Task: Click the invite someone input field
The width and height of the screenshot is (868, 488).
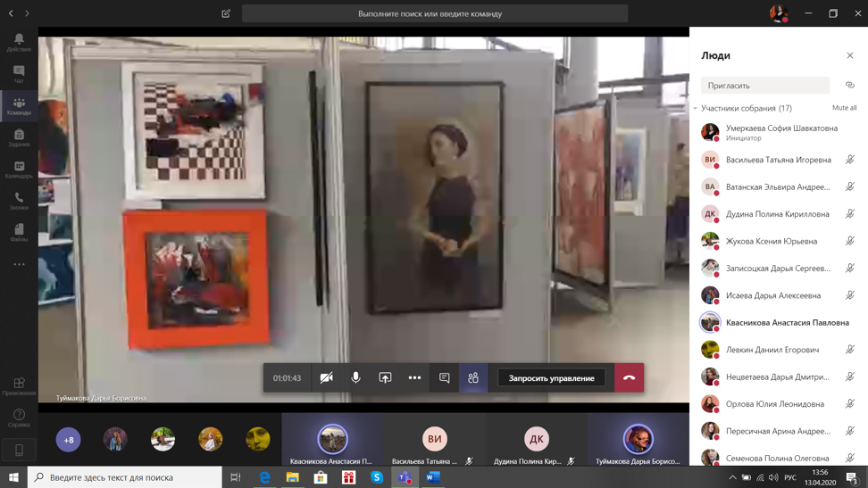Action: click(x=764, y=86)
